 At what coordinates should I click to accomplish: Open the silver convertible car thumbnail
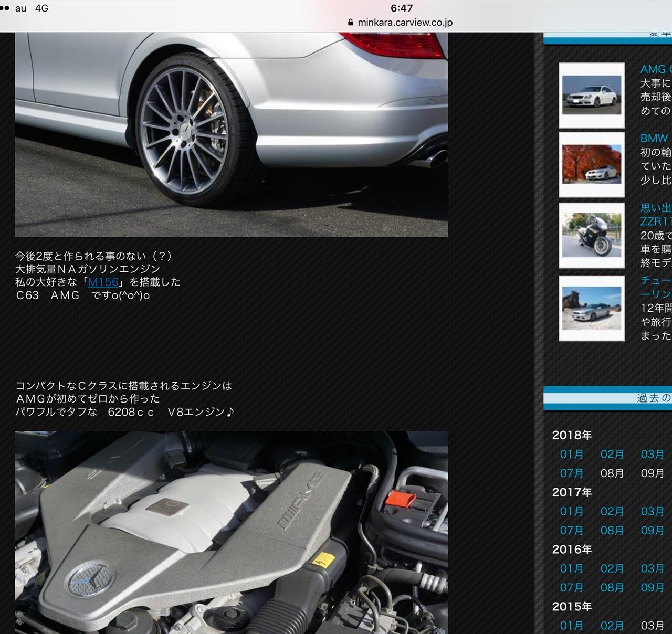click(592, 308)
